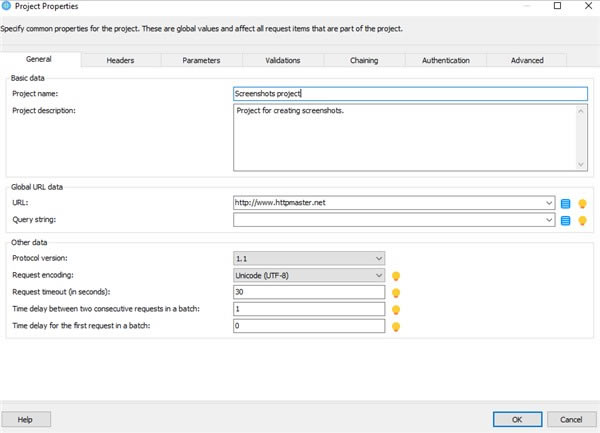This screenshot has width=600, height=433.
Task: Click the lightbulb hint beside Query string
Action: point(582,220)
